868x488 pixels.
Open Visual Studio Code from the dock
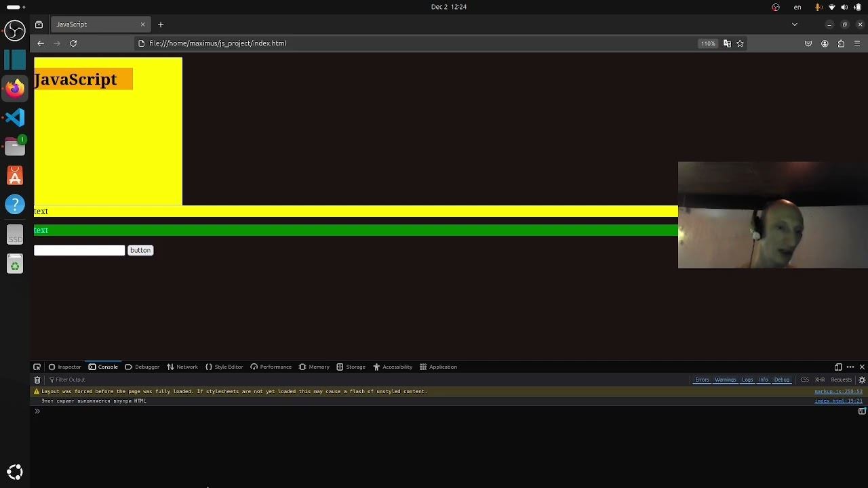point(15,117)
